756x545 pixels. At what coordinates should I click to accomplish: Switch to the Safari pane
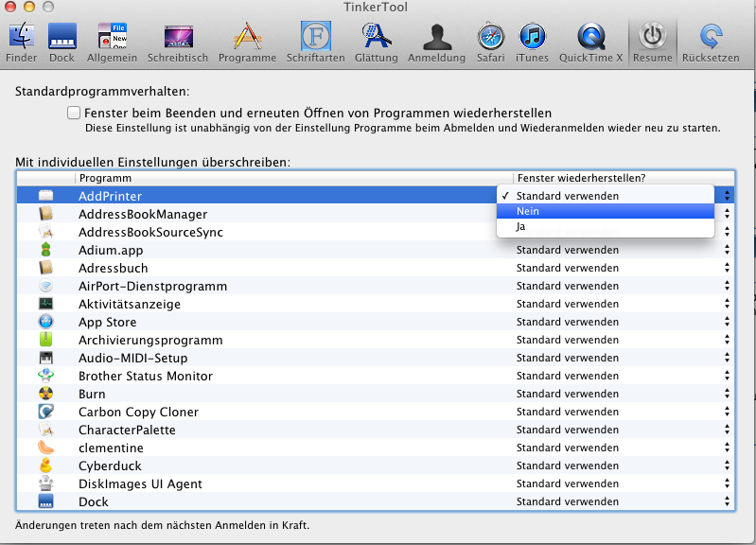491,43
